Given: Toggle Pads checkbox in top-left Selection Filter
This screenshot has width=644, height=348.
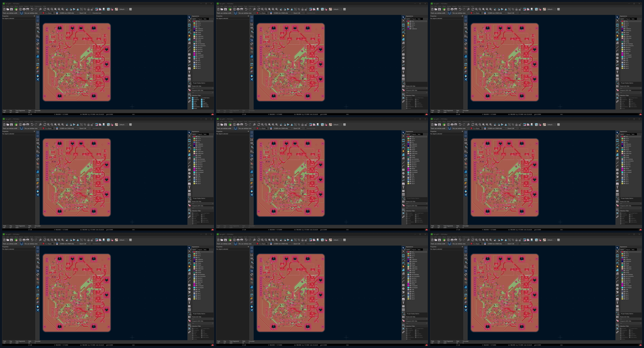Looking at the screenshot, I should [x=193, y=103].
